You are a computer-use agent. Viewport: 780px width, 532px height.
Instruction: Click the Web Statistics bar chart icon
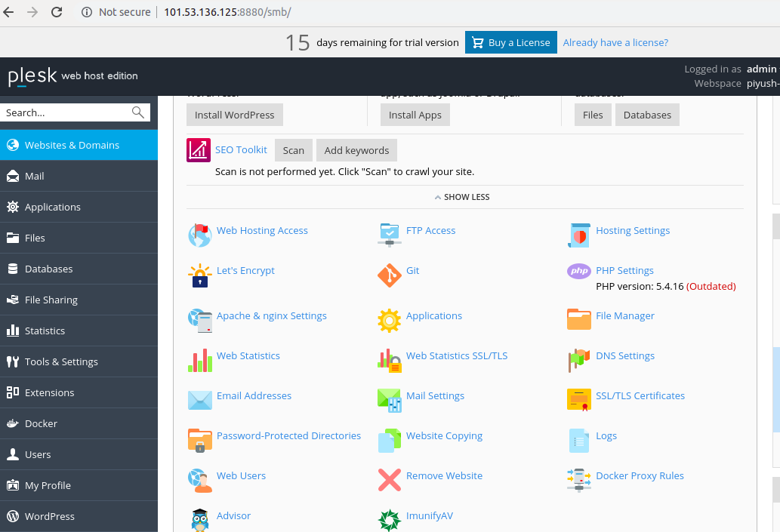[x=200, y=361]
